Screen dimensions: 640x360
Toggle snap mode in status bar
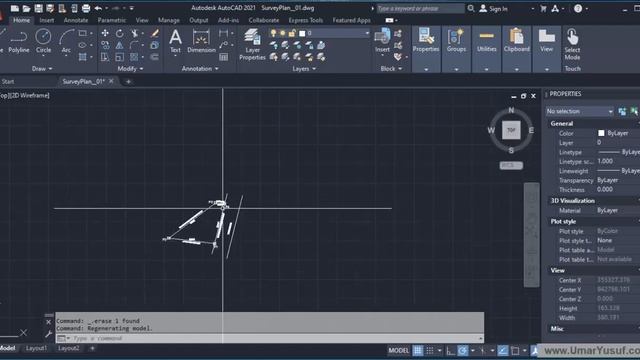coord(430,350)
